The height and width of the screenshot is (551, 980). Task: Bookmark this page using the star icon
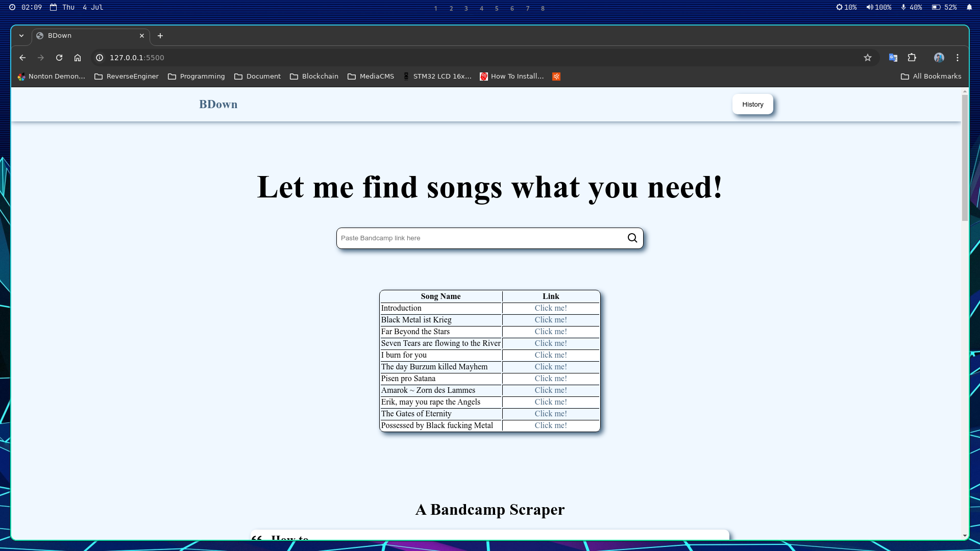point(867,58)
